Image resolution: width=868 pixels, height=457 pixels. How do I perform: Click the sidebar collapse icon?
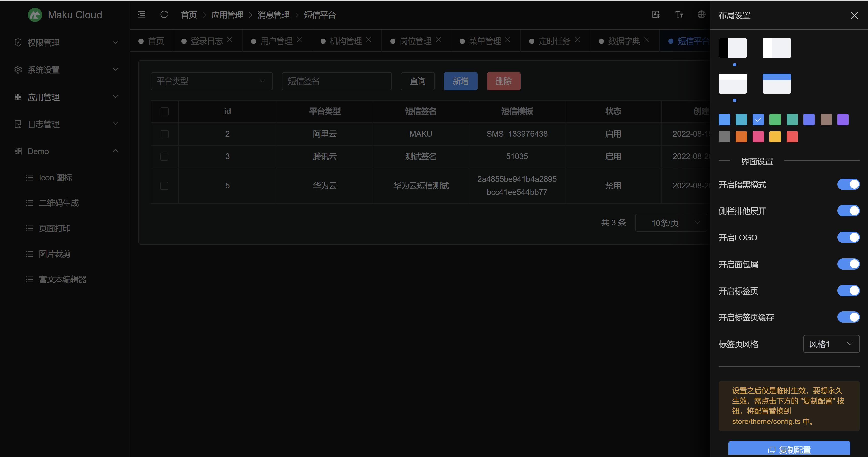click(141, 15)
